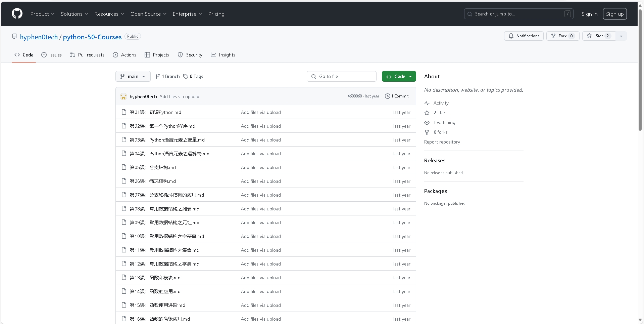Open the star lists dropdown arrow

tap(621, 36)
